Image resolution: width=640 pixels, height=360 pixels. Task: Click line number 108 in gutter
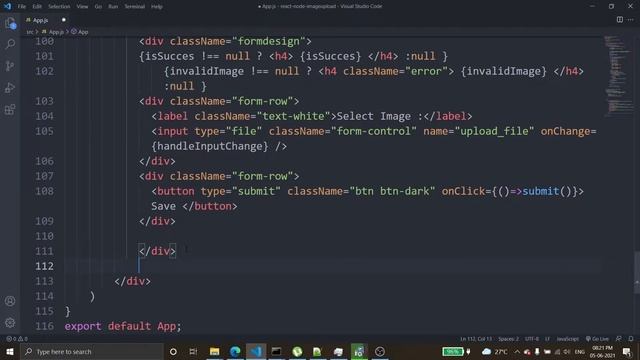(44, 191)
